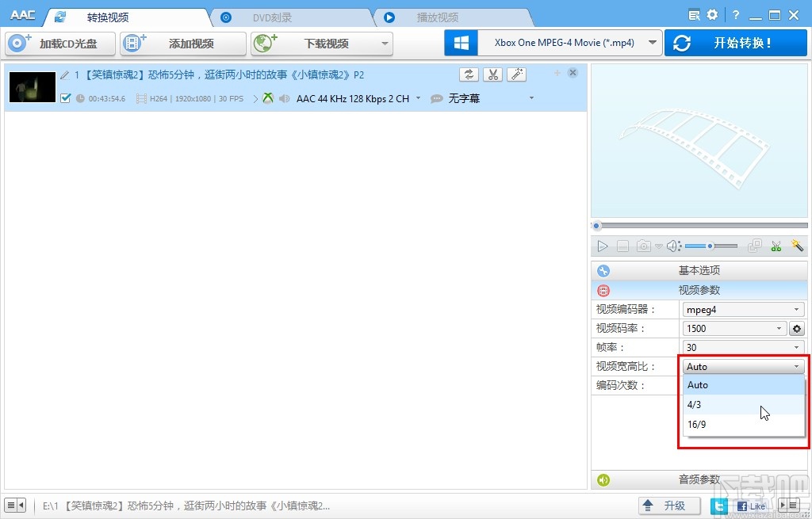Viewport: 812px width, 519px height.
Task: Click the 升级 upgrade button
Action: (x=669, y=506)
